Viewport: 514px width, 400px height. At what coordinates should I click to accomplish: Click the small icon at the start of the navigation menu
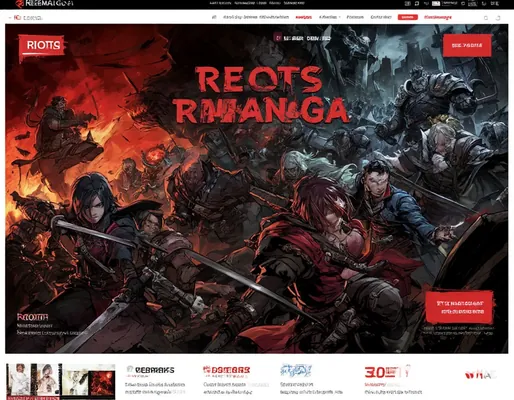(x=214, y=17)
